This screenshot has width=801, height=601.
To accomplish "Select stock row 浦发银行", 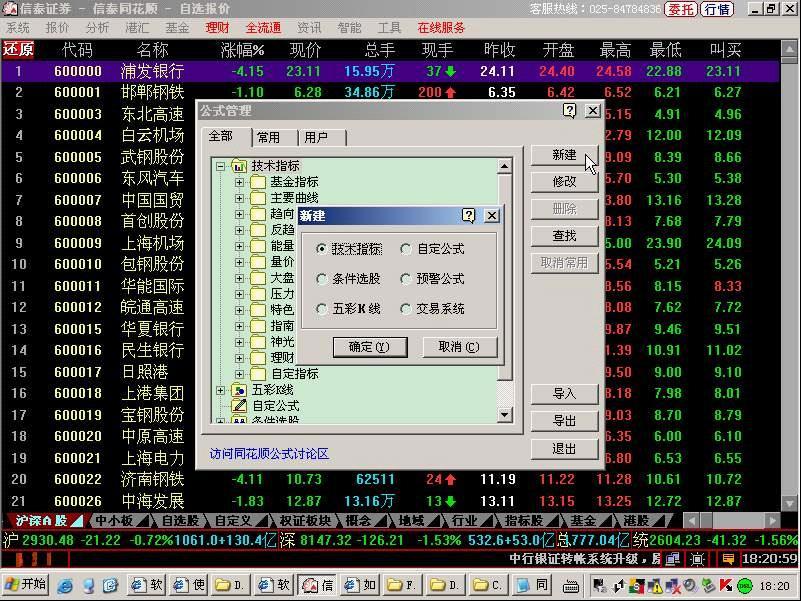I will [391, 71].
